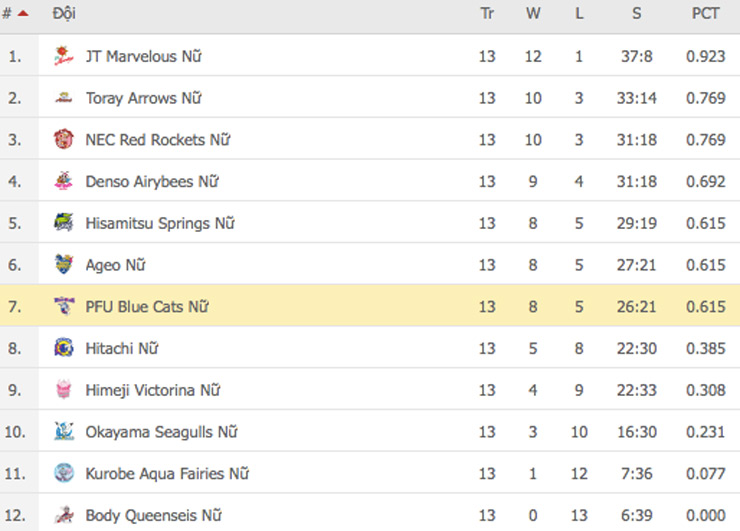Click the Denso Airybees team logo
The image size is (740, 531).
point(64,182)
